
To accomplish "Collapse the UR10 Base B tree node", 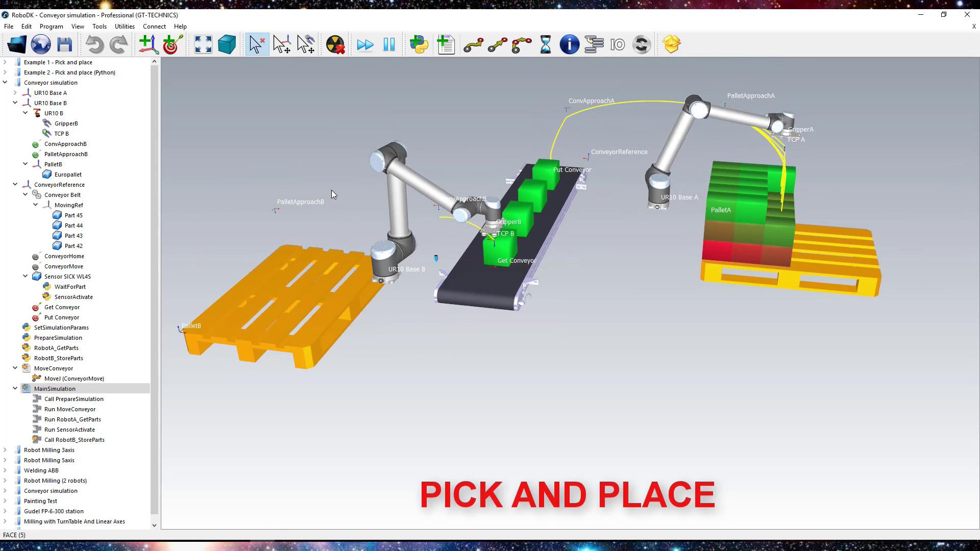I will (15, 103).
